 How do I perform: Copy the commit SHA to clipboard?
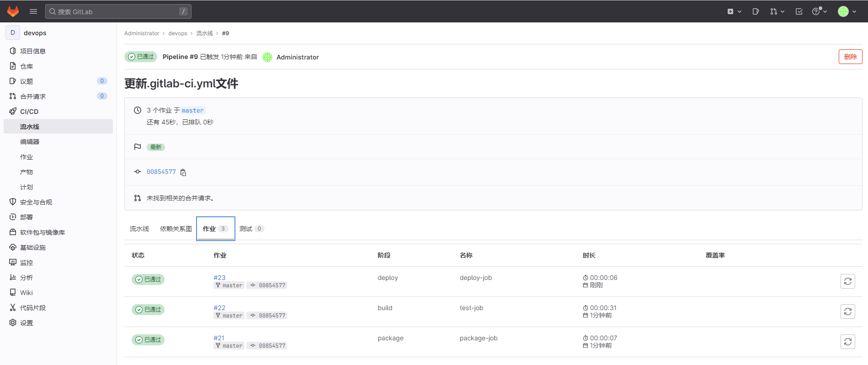coord(183,172)
